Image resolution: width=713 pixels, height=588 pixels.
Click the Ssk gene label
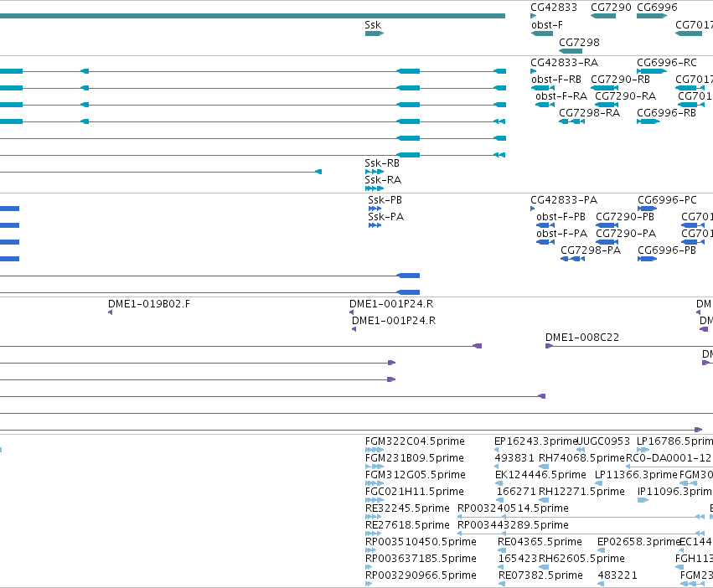[373, 25]
